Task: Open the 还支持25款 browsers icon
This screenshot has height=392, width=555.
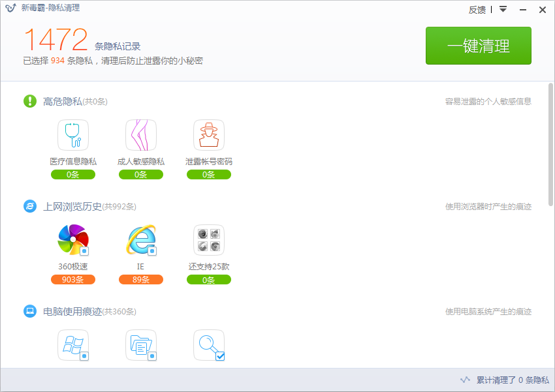Action: click(209, 239)
